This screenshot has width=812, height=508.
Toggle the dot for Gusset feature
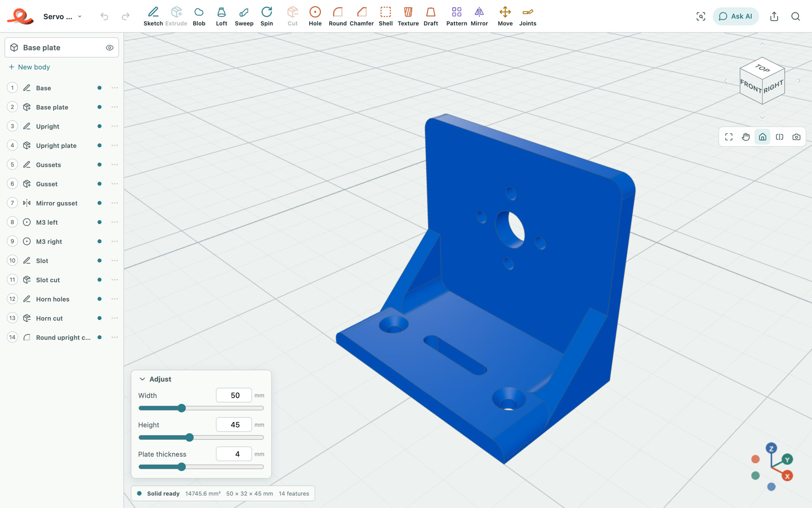pyautogui.click(x=99, y=184)
